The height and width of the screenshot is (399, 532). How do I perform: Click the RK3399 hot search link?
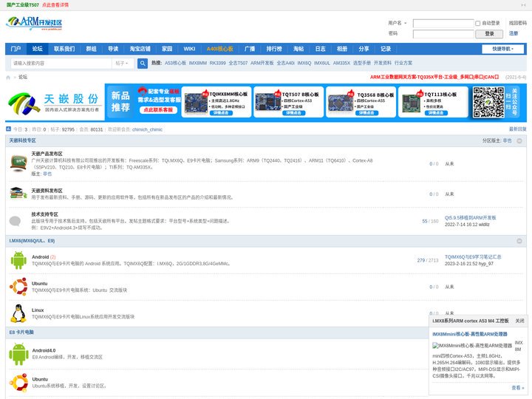217,63
